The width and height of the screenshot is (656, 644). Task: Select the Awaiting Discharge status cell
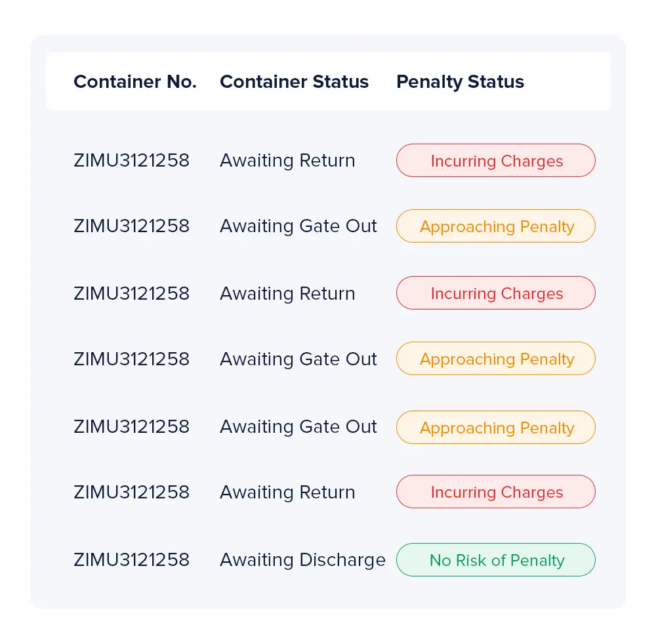point(302,560)
